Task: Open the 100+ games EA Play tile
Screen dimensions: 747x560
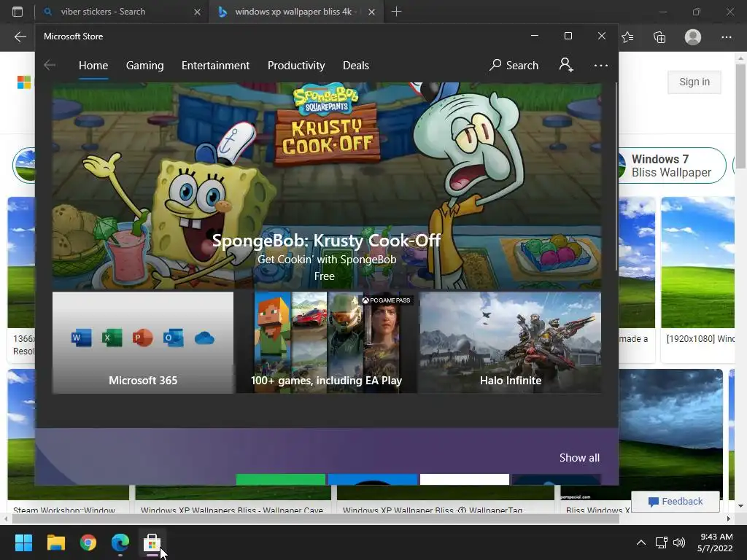Action: click(326, 343)
